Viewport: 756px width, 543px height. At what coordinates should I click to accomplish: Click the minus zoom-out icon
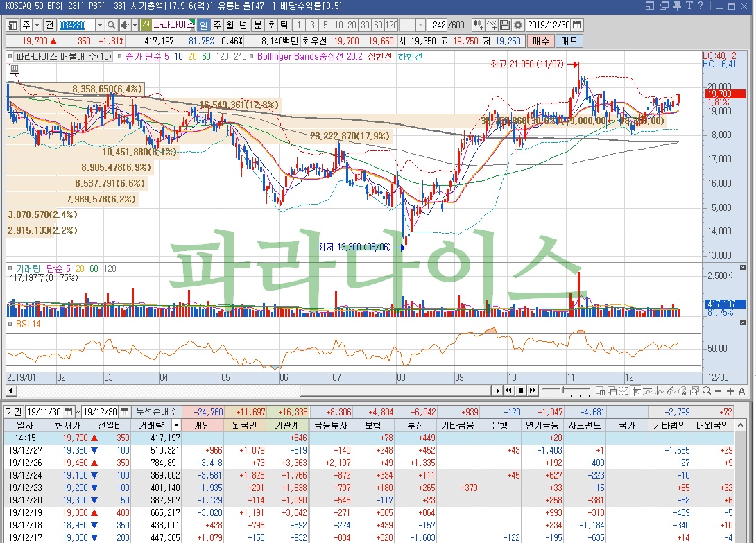tap(719, 391)
